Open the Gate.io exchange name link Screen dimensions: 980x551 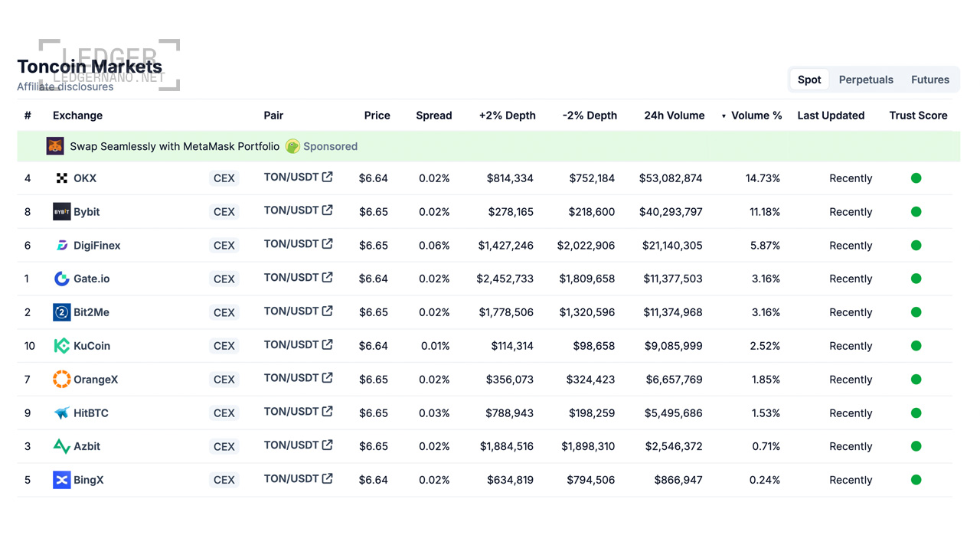92,279
